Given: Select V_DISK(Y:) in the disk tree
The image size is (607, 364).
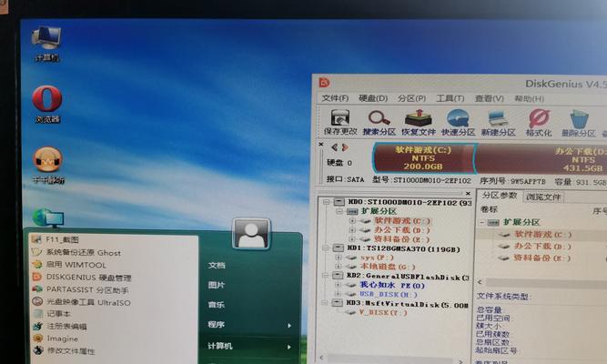Looking at the screenshot, I should click(383, 312).
